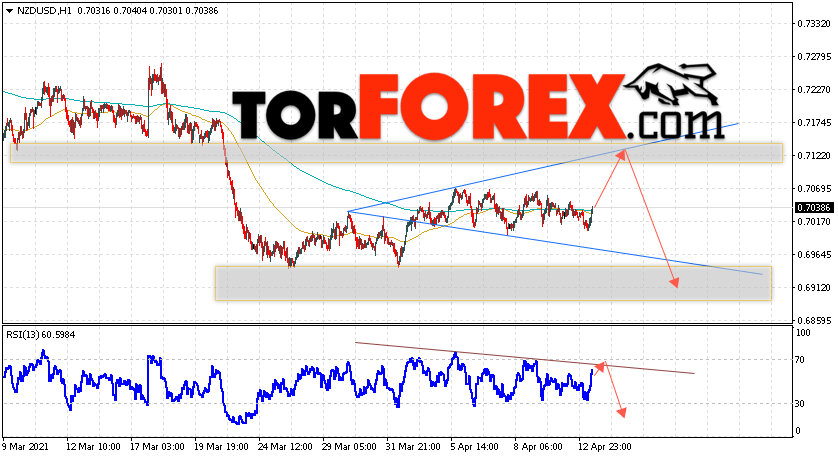Click the 19 Mar 19:00 time label
Image resolution: width=838 pixels, height=458 pixels.
click(x=221, y=447)
